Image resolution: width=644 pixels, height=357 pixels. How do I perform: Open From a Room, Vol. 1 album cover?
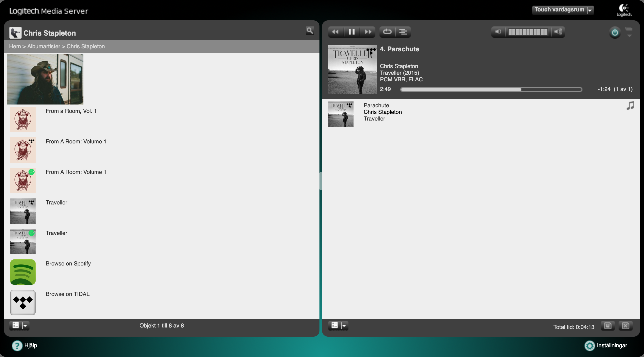23,120
